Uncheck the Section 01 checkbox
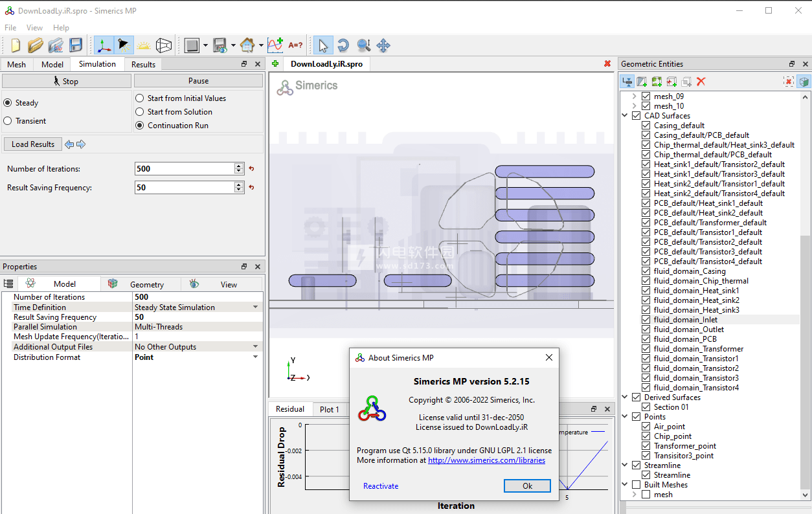The image size is (812, 514). coord(646,407)
